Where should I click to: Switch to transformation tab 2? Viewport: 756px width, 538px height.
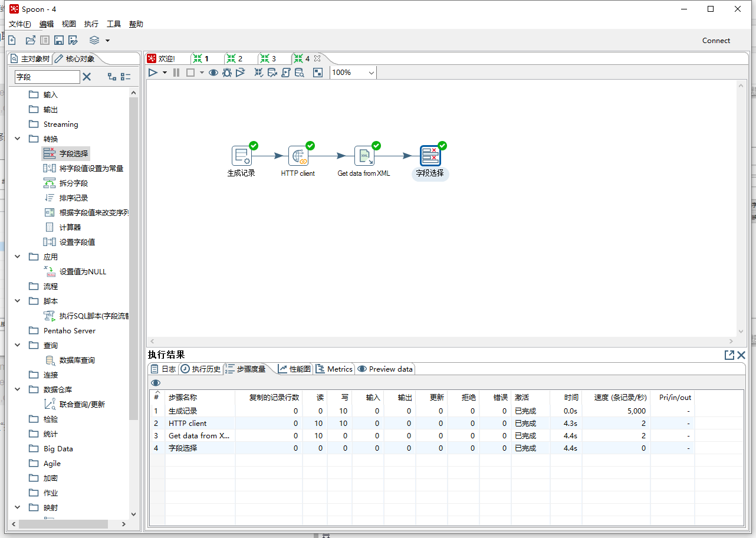(x=234, y=59)
